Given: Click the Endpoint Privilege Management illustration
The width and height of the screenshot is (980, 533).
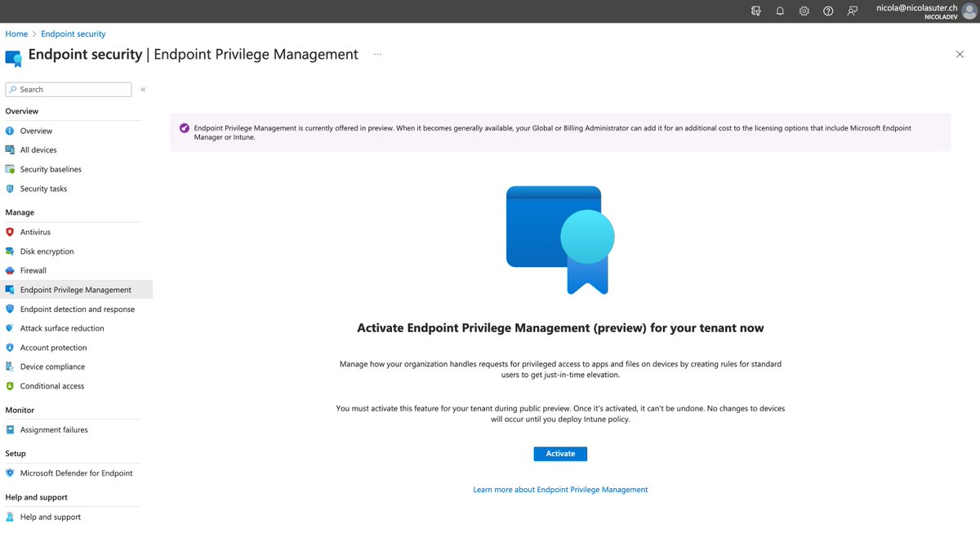Looking at the screenshot, I should click(x=560, y=240).
